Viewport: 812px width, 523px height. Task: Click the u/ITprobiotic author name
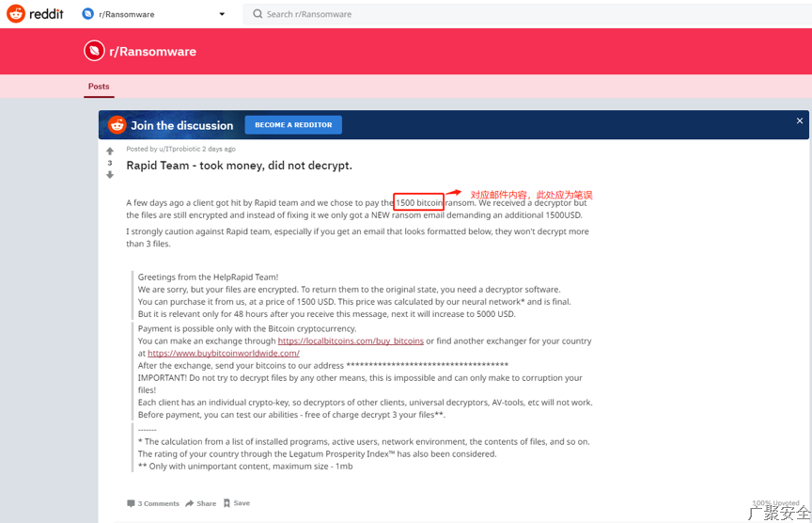[x=180, y=149]
